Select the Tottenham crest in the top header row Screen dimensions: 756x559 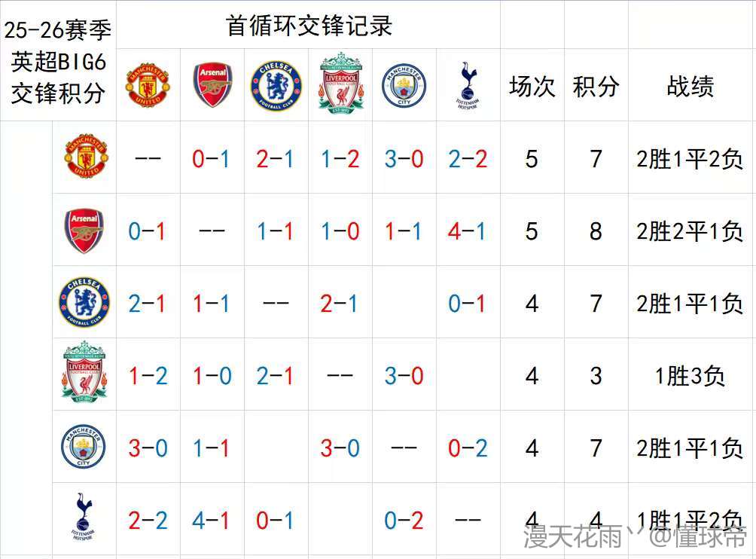(468, 84)
